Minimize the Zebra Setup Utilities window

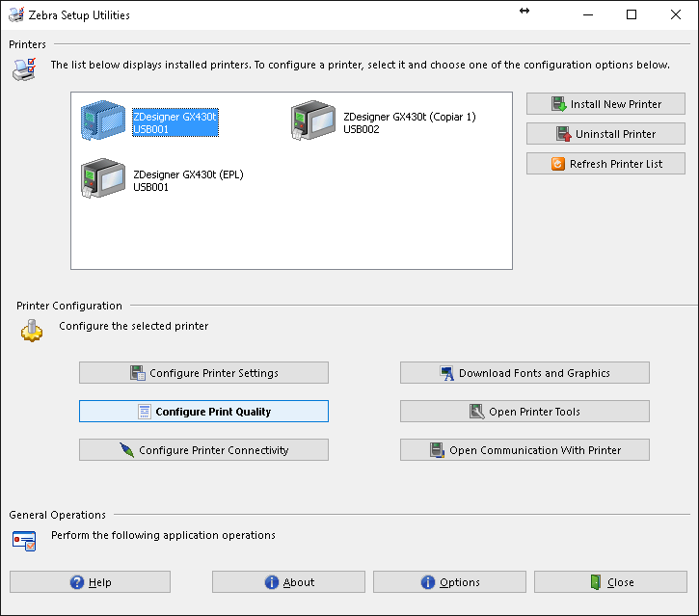pyautogui.click(x=588, y=14)
